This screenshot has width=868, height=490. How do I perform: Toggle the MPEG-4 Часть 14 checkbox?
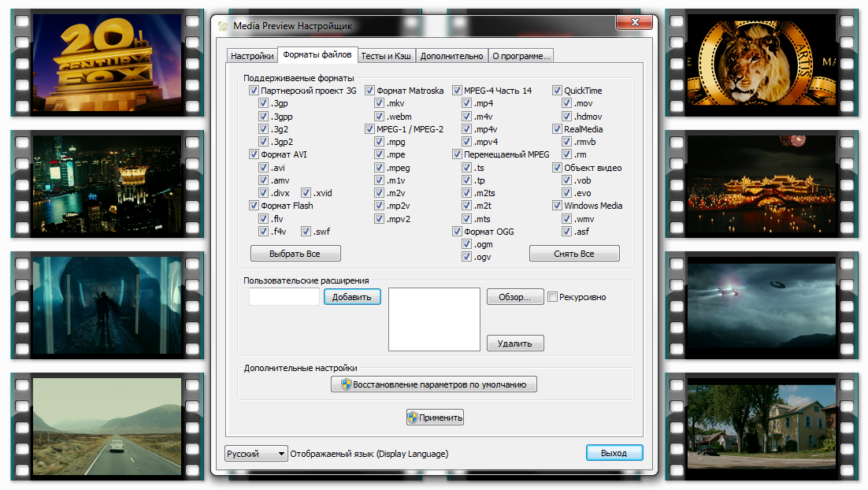coord(457,91)
